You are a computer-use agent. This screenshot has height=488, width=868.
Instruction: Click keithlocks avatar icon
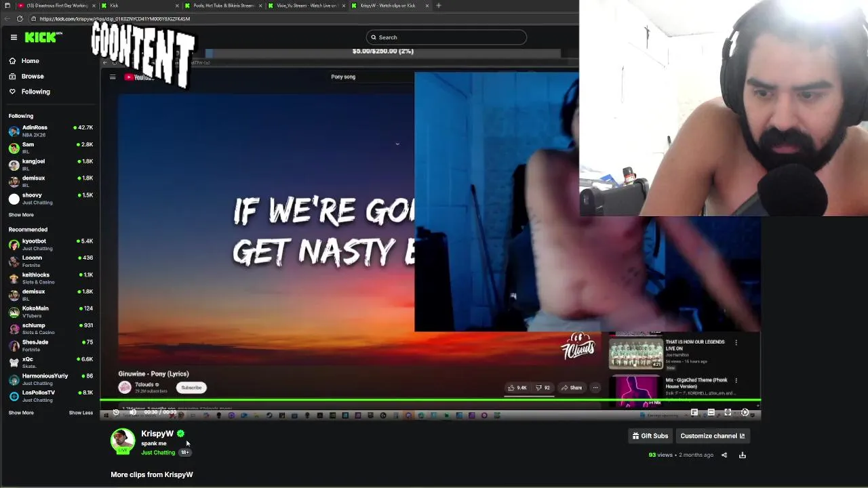coord(14,278)
